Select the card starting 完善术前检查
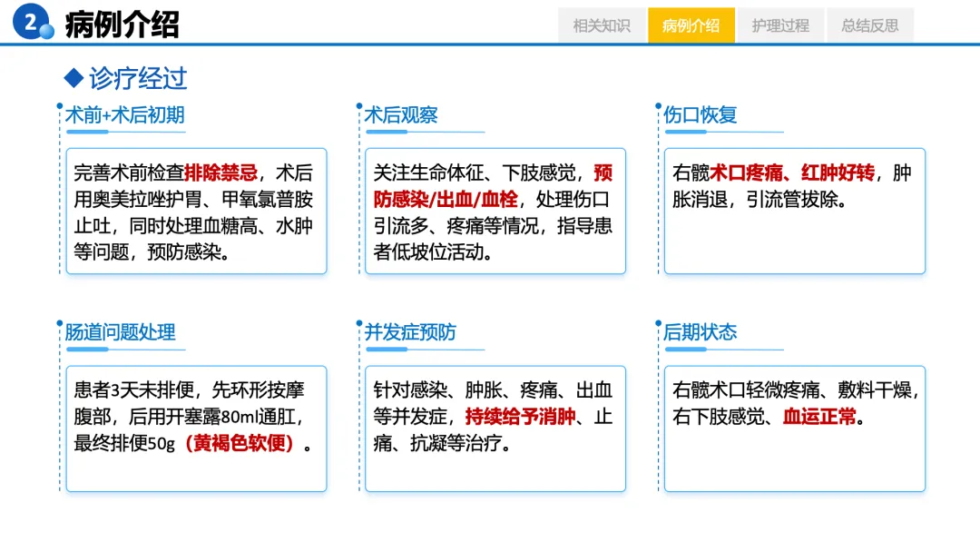 (x=196, y=212)
